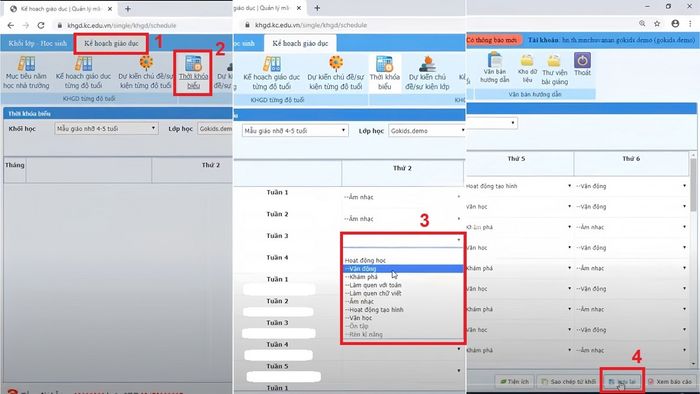This screenshot has height=394, width=700.
Task: Click the zoom magnifier icon in address bar
Action: click(x=642, y=23)
